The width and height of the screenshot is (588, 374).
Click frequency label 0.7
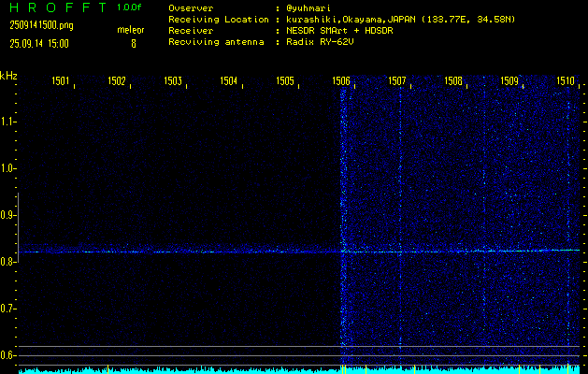click(7, 309)
